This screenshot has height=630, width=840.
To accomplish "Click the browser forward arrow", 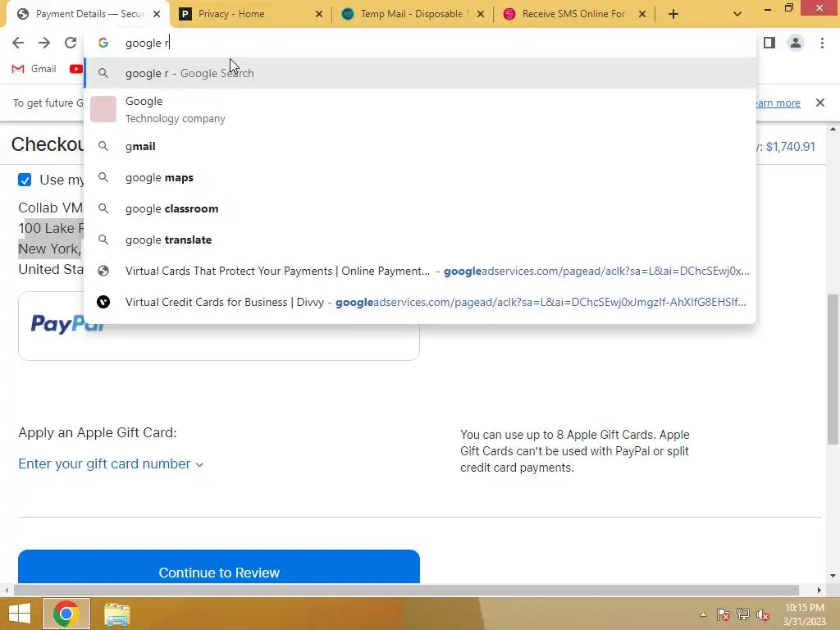I will click(44, 43).
